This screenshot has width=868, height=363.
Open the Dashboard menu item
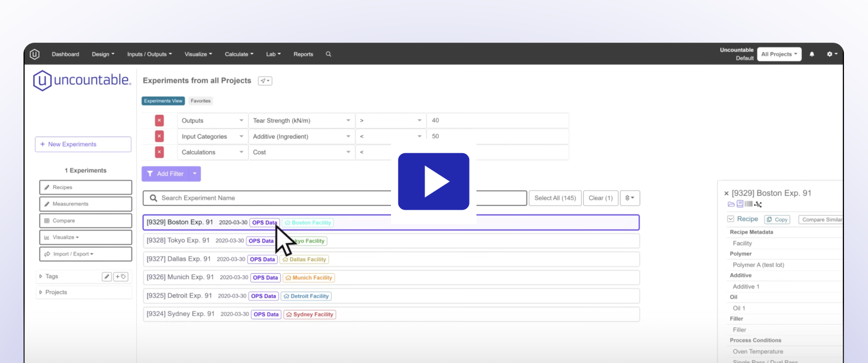click(x=65, y=54)
